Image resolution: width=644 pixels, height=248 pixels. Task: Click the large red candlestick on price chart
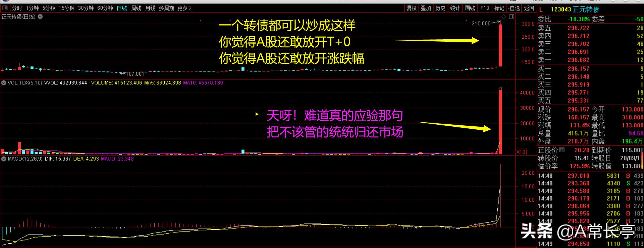[500, 45]
